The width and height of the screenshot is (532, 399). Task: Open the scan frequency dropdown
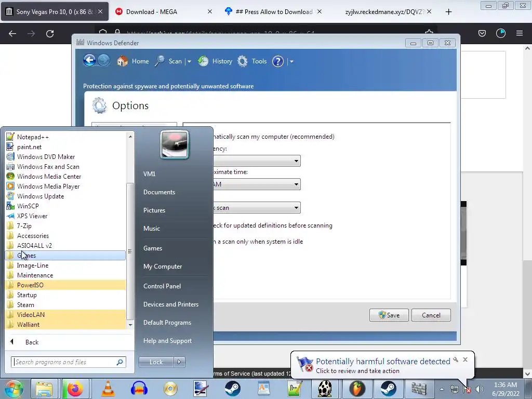pos(257,161)
